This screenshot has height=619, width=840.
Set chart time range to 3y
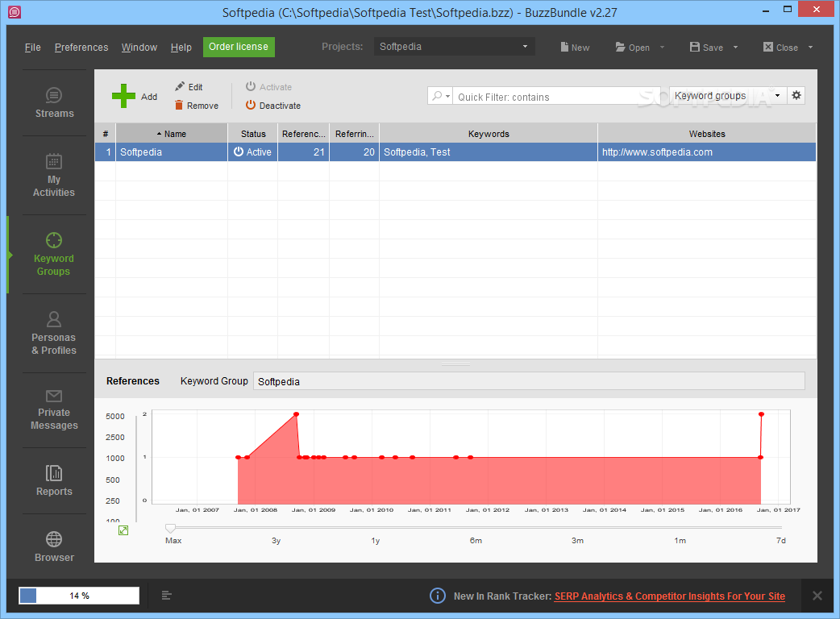(x=276, y=540)
